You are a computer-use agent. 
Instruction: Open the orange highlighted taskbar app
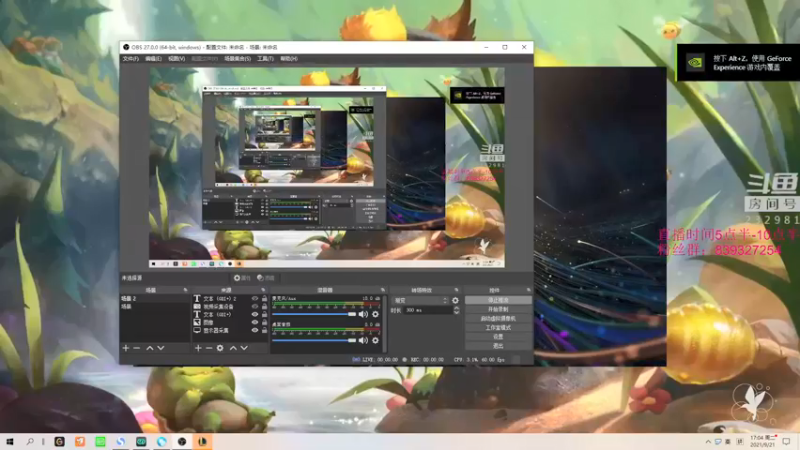(x=203, y=441)
